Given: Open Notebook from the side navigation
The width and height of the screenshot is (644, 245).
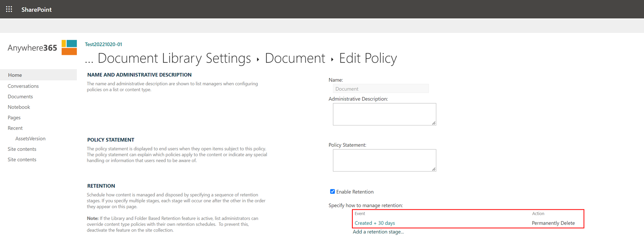Looking at the screenshot, I should [19, 107].
